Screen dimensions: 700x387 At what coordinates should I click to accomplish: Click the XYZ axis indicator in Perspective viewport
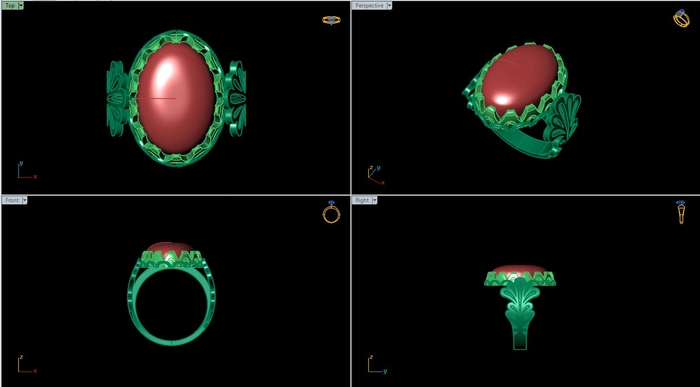pos(375,175)
